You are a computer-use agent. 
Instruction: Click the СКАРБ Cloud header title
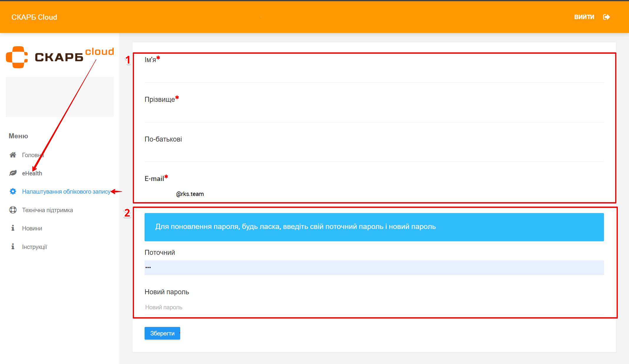point(34,17)
